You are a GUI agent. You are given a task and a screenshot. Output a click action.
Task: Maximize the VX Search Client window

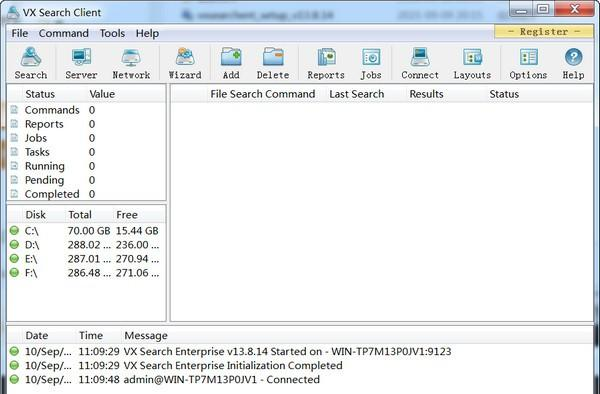[x=543, y=10]
